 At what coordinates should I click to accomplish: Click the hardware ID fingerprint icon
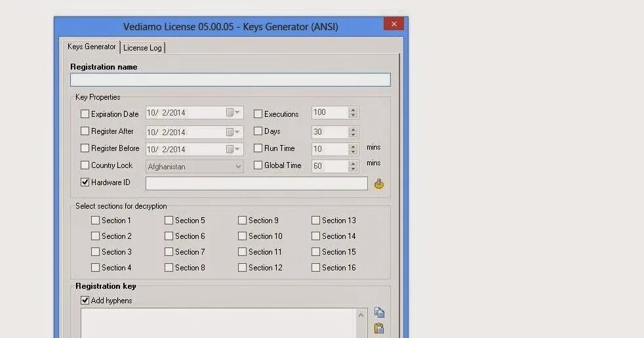[378, 184]
